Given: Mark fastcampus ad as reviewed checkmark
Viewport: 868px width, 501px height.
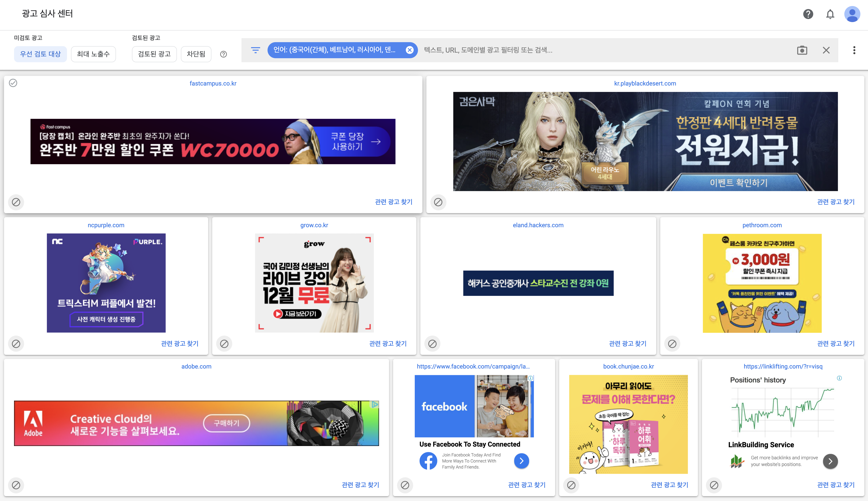Looking at the screenshot, I should (13, 83).
